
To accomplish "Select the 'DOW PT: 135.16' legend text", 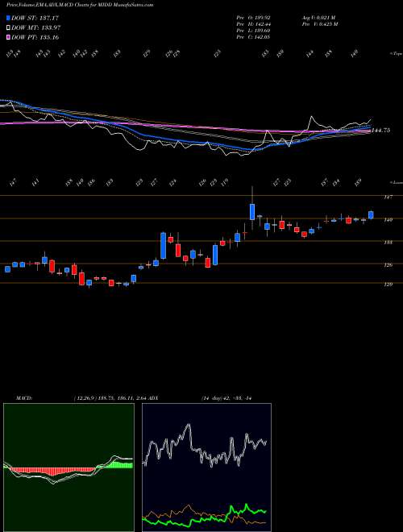I will 35,37.
